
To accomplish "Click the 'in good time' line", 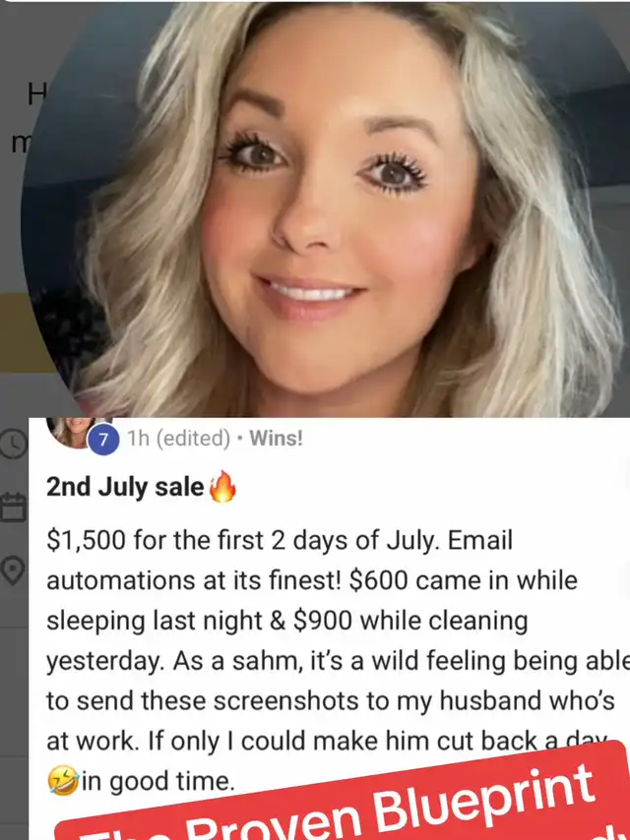I will point(158,781).
